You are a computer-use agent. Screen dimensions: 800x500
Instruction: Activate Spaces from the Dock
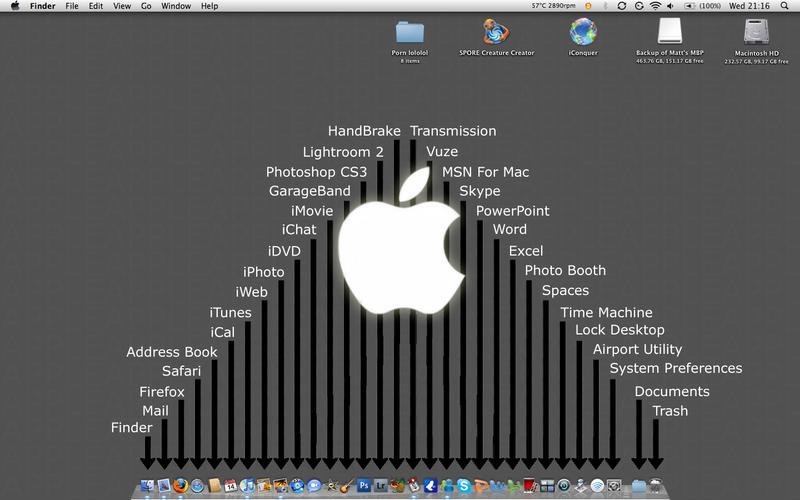pyautogui.click(x=546, y=485)
